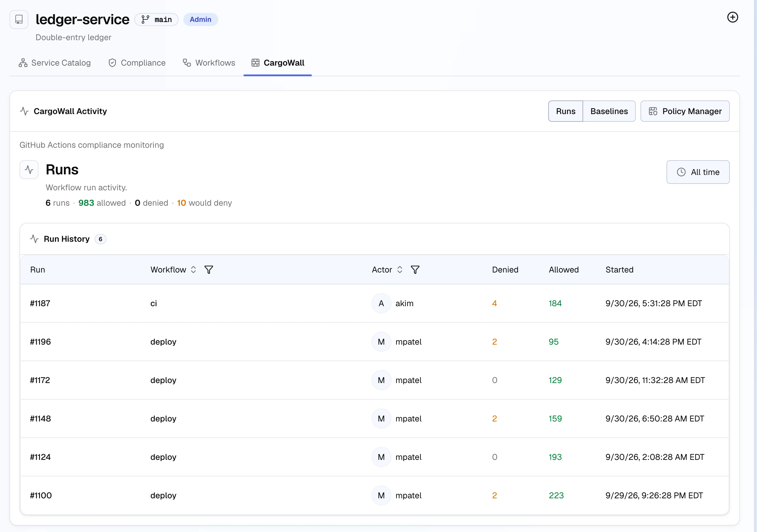This screenshot has width=757, height=532.
Task: Click the 10 would deny stat
Action: 204,203
